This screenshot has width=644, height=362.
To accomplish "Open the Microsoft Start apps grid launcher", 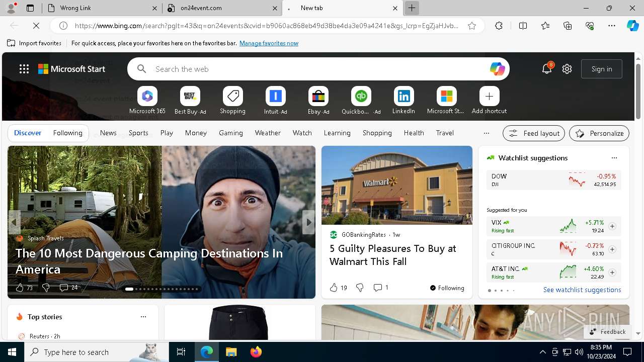I will (24, 69).
